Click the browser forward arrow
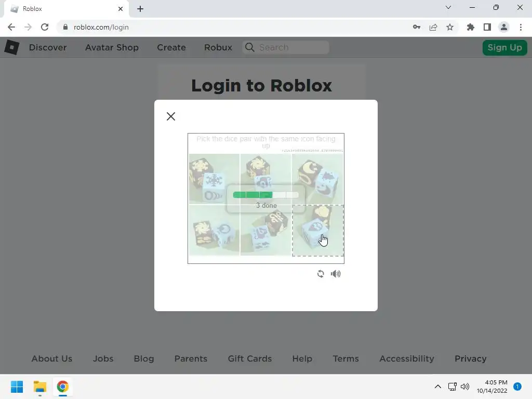The image size is (532, 399). coord(28,27)
